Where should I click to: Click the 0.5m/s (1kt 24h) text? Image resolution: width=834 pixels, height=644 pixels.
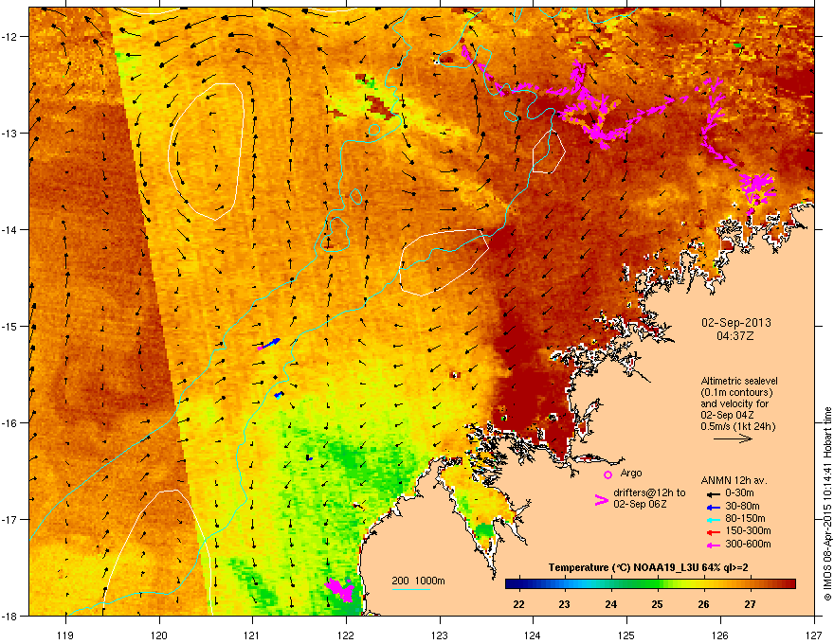[737, 426]
